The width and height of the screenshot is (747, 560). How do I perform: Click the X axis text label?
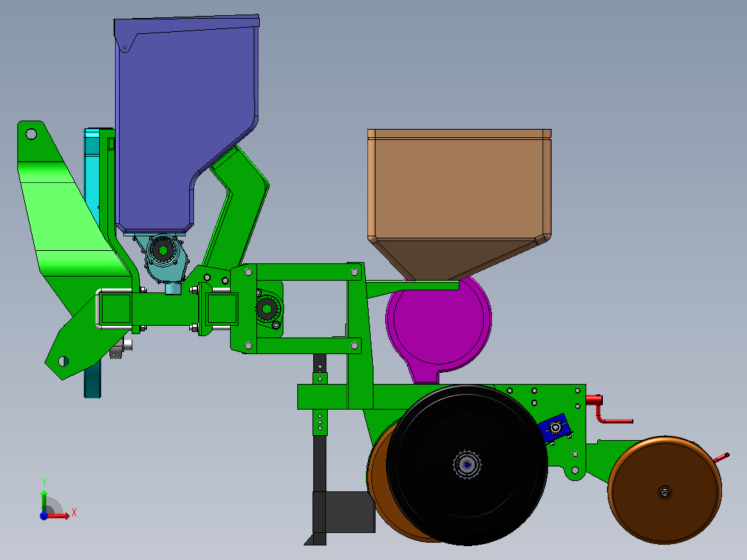click(74, 513)
